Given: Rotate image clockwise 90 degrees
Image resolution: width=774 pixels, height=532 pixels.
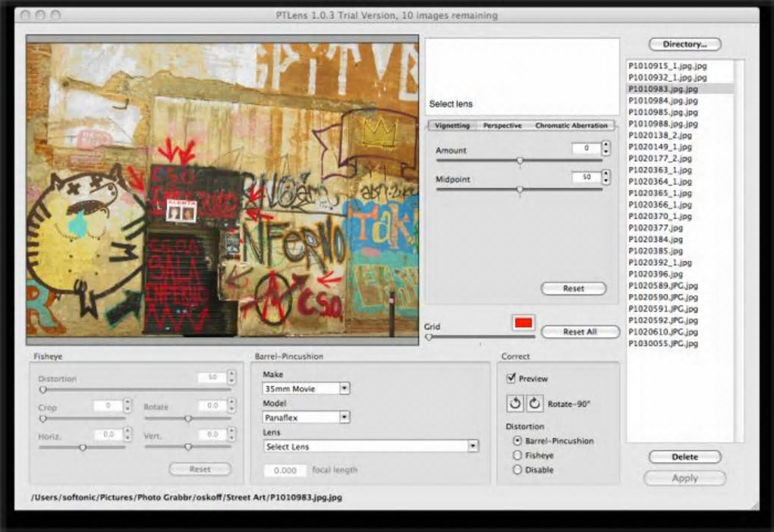Looking at the screenshot, I should coord(534,403).
